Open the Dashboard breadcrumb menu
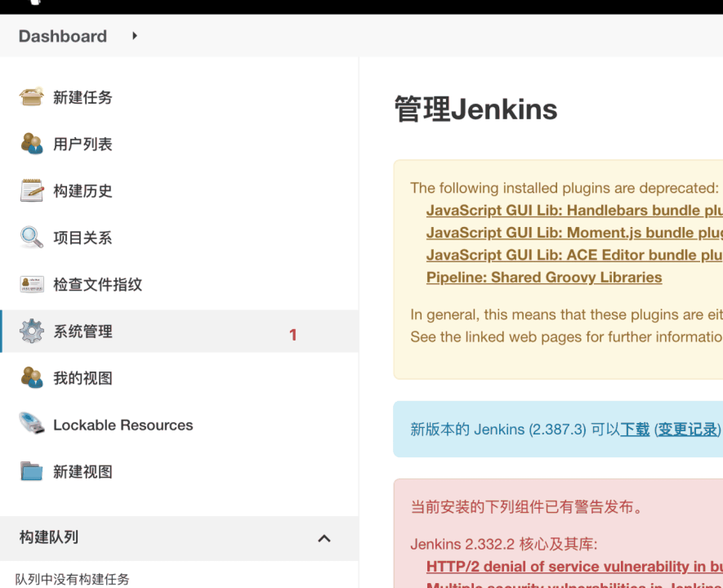 62,36
